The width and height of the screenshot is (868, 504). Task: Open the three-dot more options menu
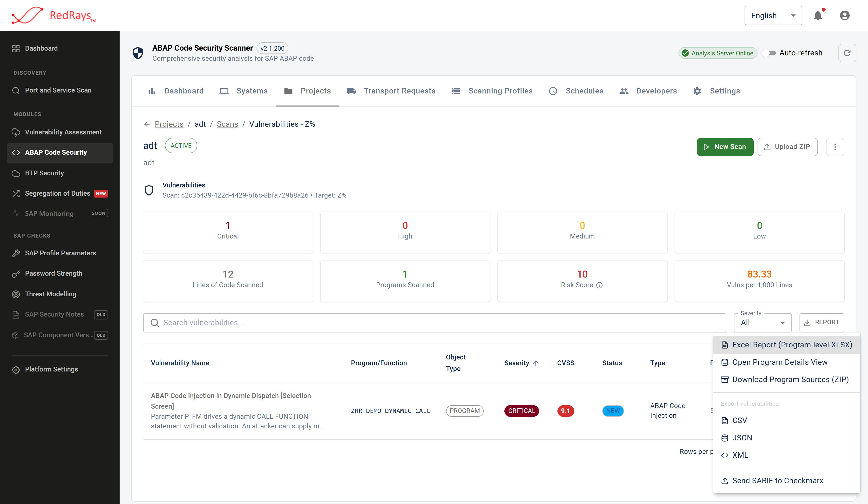(835, 147)
